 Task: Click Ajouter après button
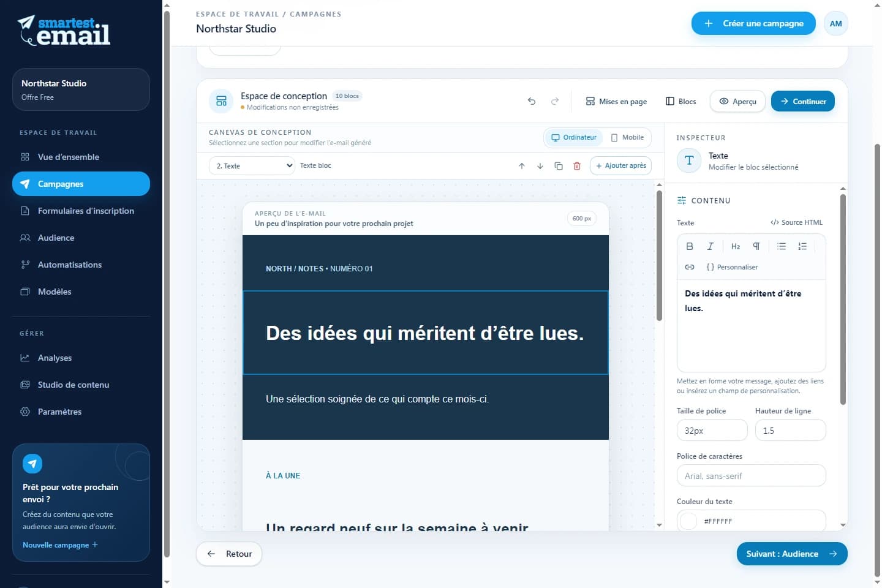point(620,165)
